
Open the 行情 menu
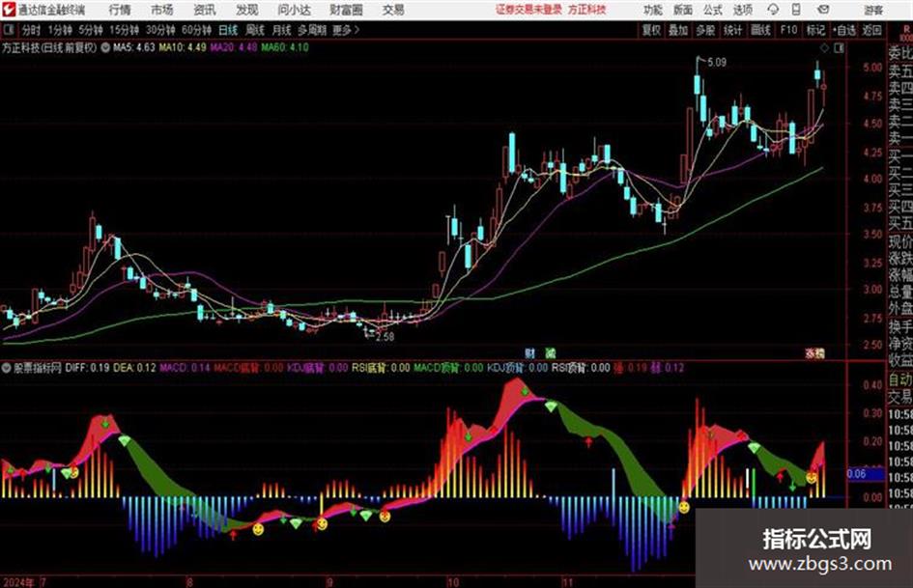click(120, 10)
